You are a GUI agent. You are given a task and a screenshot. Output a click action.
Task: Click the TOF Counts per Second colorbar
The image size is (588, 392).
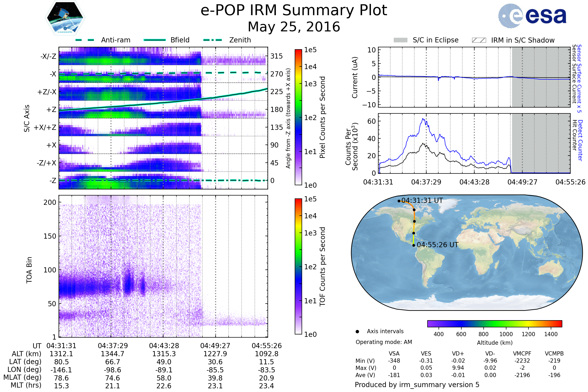(x=298, y=266)
